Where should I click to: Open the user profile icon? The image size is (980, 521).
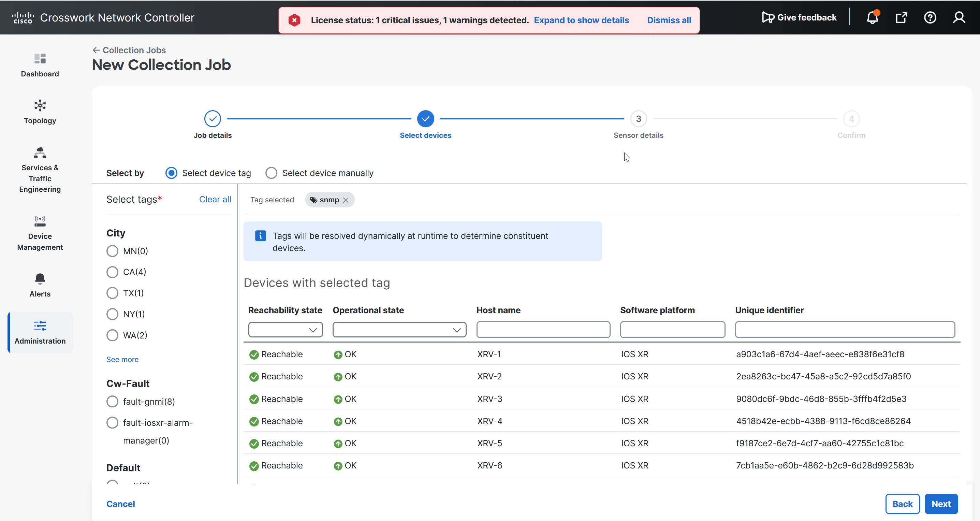pos(959,17)
